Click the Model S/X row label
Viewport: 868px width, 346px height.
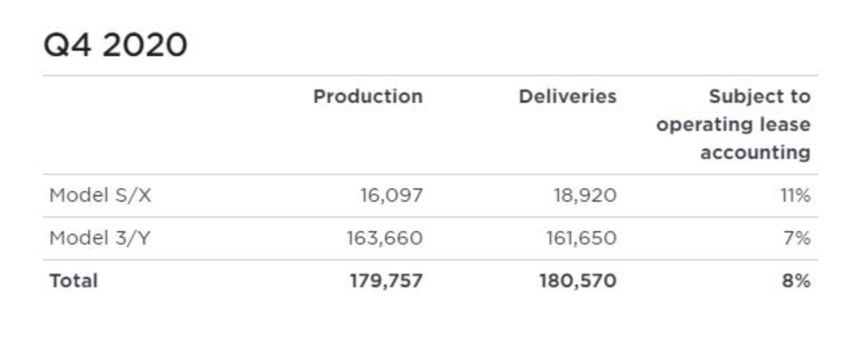click(100, 196)
